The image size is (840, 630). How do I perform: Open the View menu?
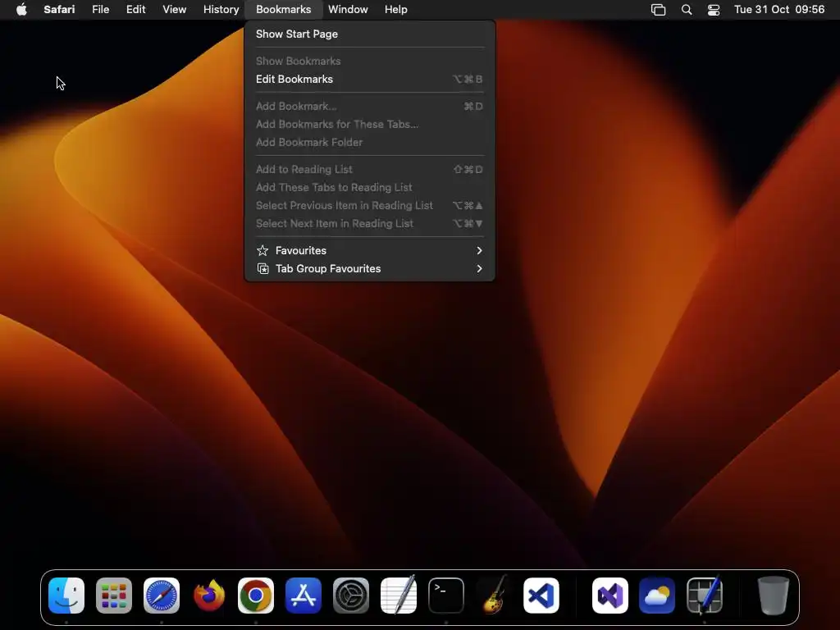tap(174, 10)
